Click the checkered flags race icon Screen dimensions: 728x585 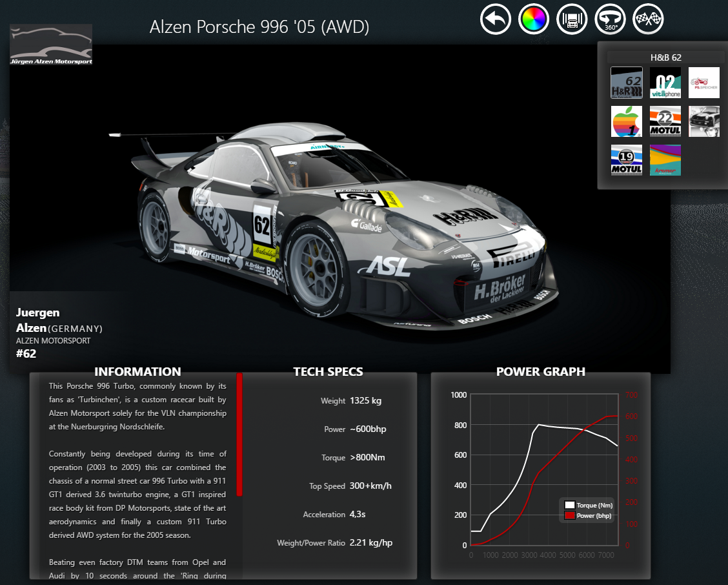pyautogui.click(x=648, y=19)
